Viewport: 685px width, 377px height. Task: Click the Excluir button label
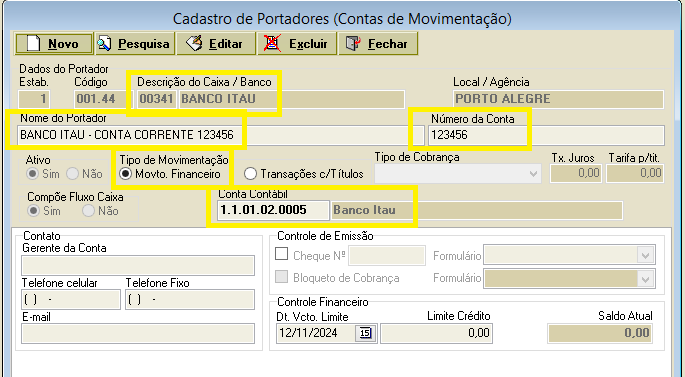point(308,44)
